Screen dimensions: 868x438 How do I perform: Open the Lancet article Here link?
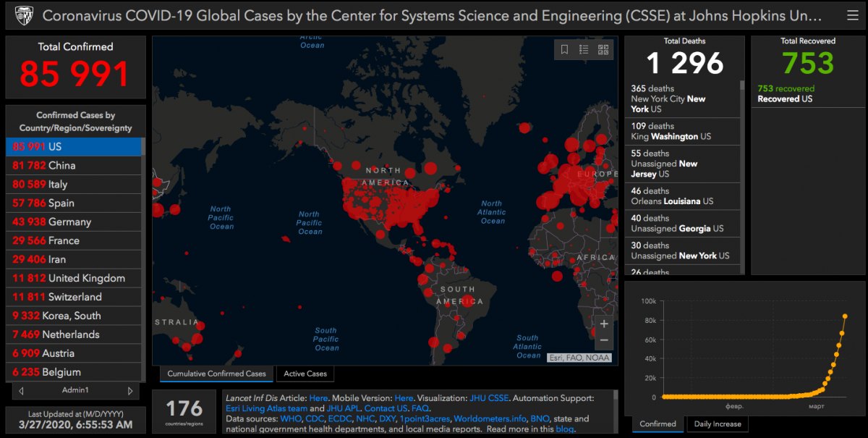(x=318, y=398)
